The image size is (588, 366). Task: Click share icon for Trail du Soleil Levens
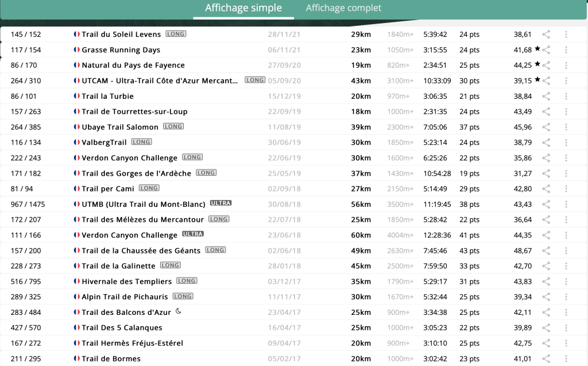point(547,34)
